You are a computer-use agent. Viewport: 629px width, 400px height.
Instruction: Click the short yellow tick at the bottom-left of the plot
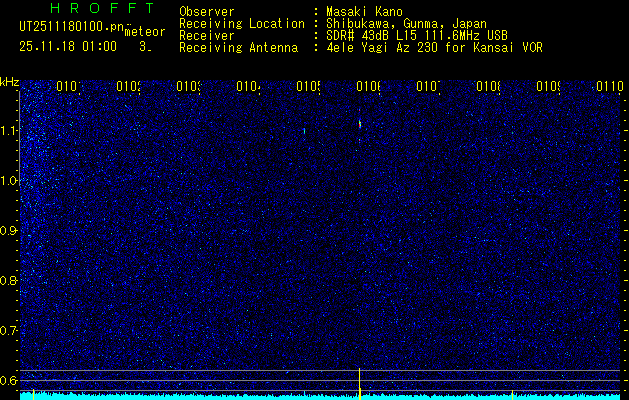pyautogui.click(x=33, y=394)
